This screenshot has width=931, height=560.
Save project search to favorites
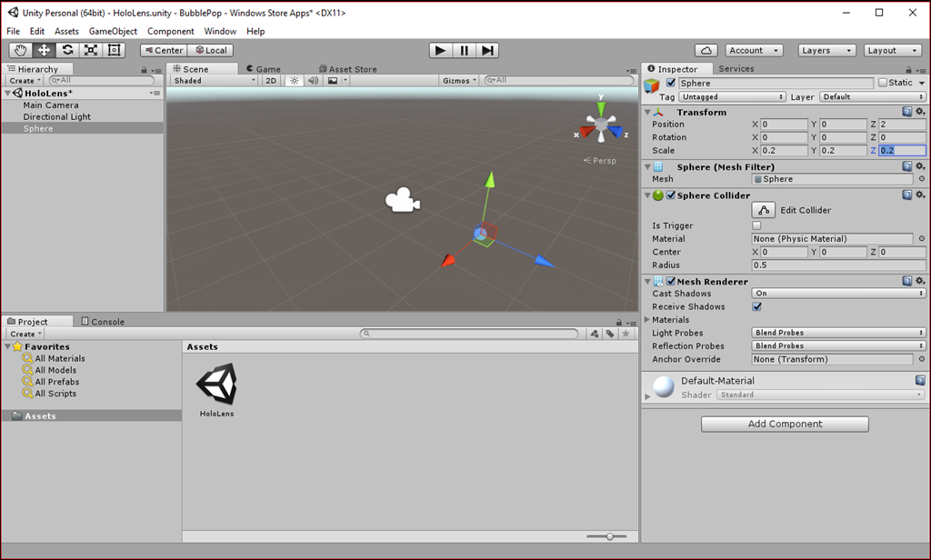626,334
